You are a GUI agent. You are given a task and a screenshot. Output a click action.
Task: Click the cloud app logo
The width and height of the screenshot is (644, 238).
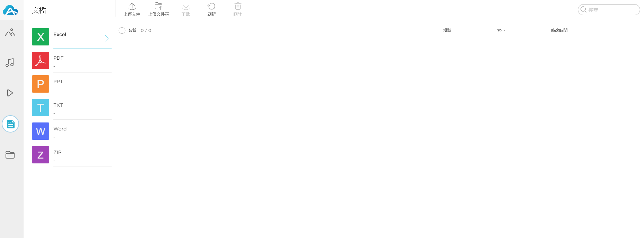click(10, 10)
